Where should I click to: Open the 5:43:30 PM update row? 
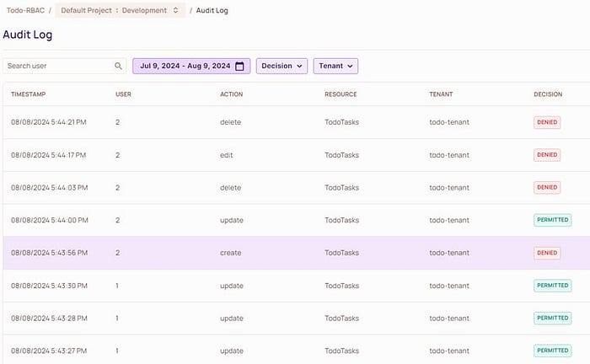[x=297, y=286]
